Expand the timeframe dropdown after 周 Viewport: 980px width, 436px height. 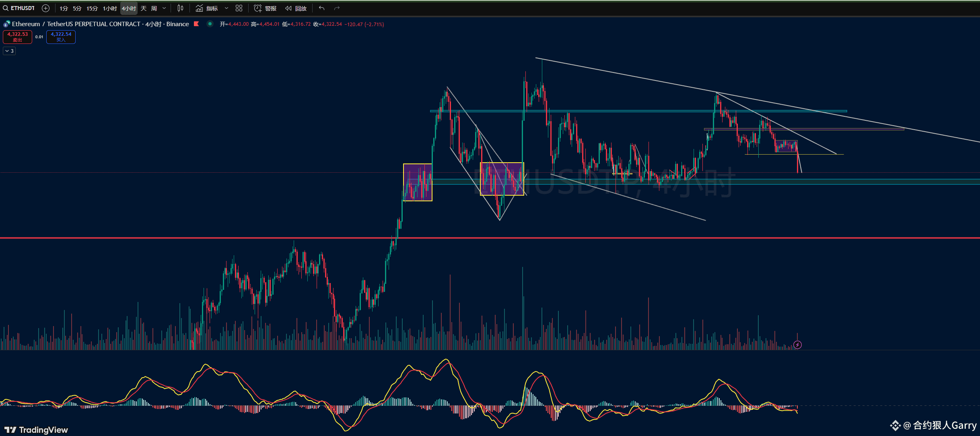pos(164,8)
